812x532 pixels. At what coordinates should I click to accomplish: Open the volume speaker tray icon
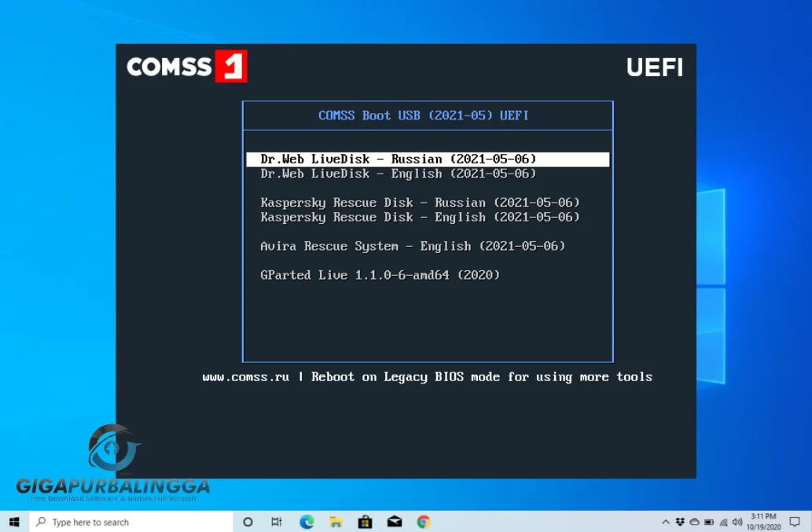point(737,522)
